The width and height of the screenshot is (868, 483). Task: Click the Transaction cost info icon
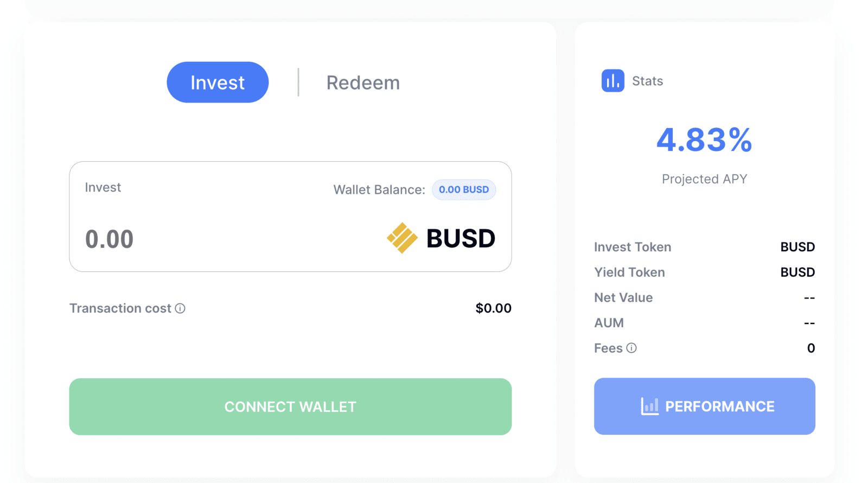pos(180,308)
